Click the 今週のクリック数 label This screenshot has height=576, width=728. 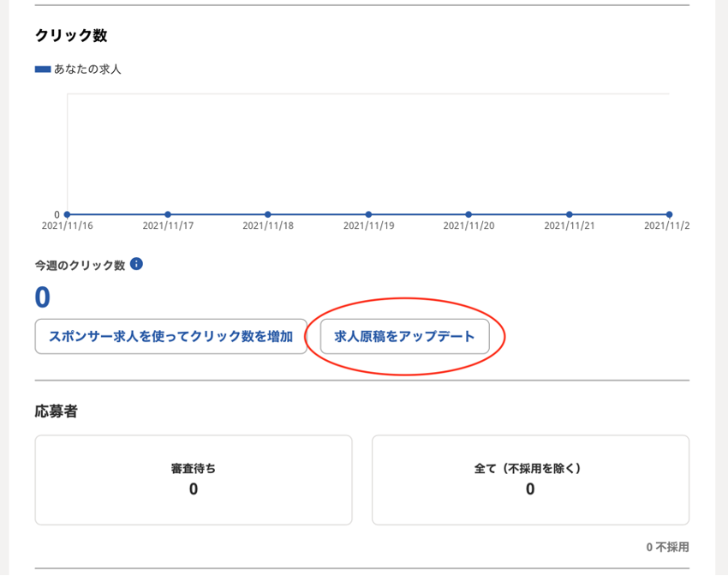pos(80,265)
